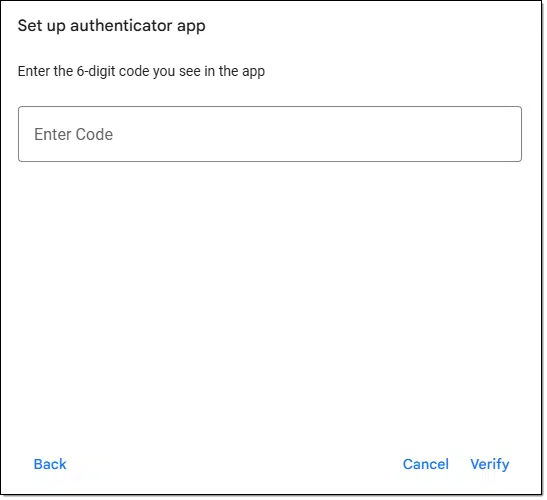The image size is (547, 500).
Task: Select 'Enter the 6-digit code' instruction text
Action: point(141,71)
